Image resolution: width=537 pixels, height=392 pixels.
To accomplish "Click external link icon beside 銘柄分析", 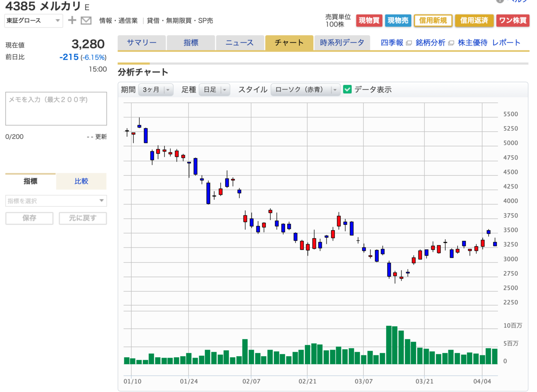I will pos(451,43).
